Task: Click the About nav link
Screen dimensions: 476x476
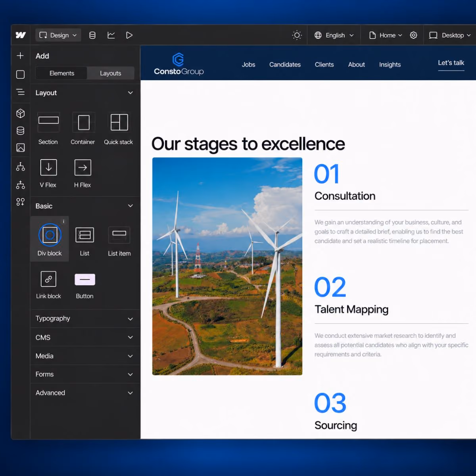Action: click(357, 65)
